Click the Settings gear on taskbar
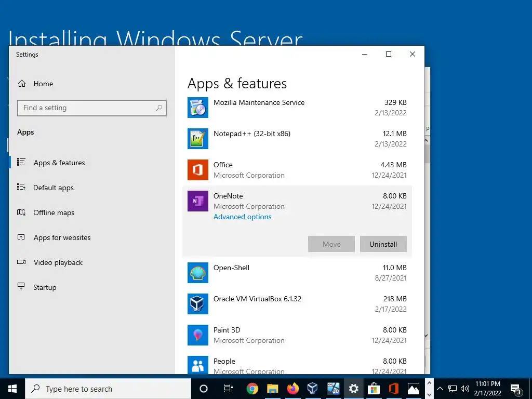This screenshot has height=399, width=532. pos(353,389)
